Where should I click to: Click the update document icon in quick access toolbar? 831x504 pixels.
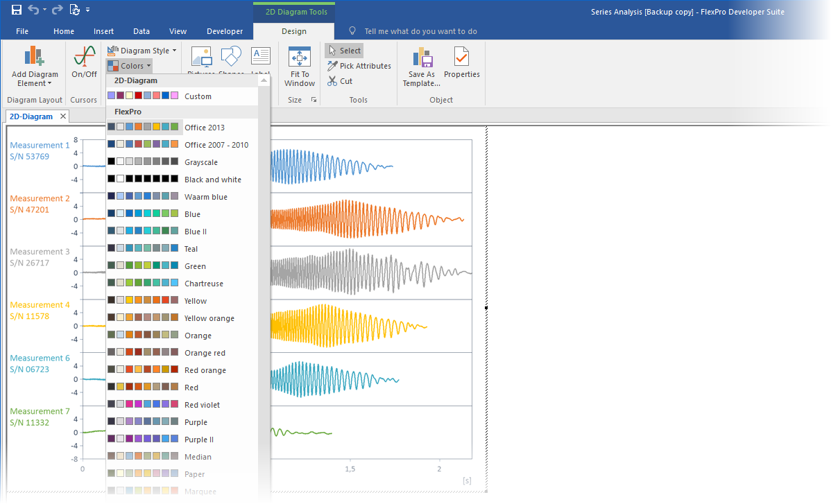[x=74, y=10]
